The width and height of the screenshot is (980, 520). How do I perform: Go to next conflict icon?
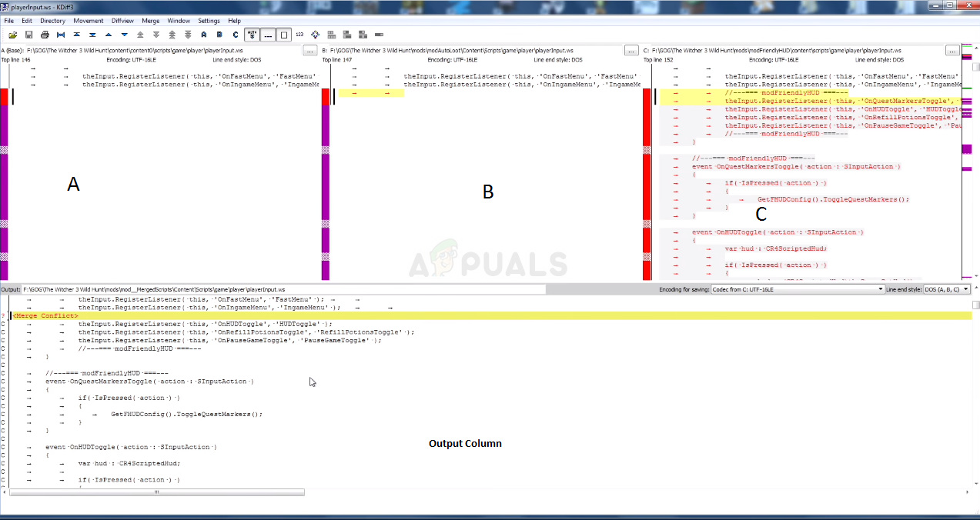tap(156, 35)
